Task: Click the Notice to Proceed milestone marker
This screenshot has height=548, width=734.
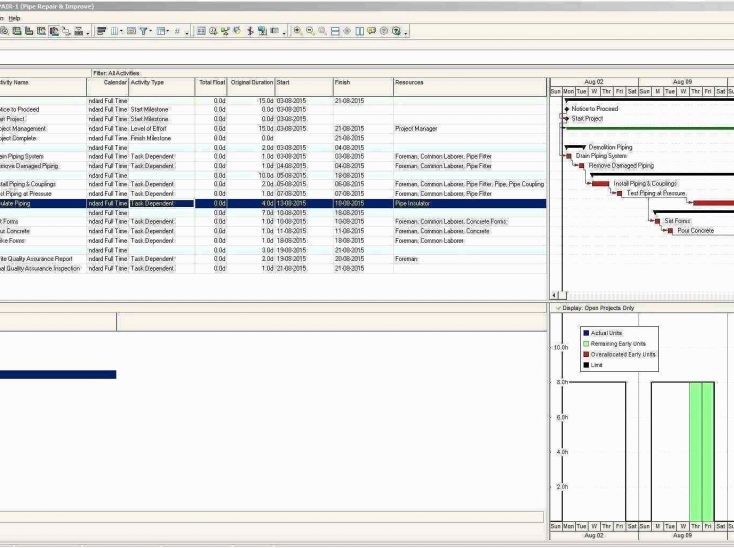Action: 567,109
